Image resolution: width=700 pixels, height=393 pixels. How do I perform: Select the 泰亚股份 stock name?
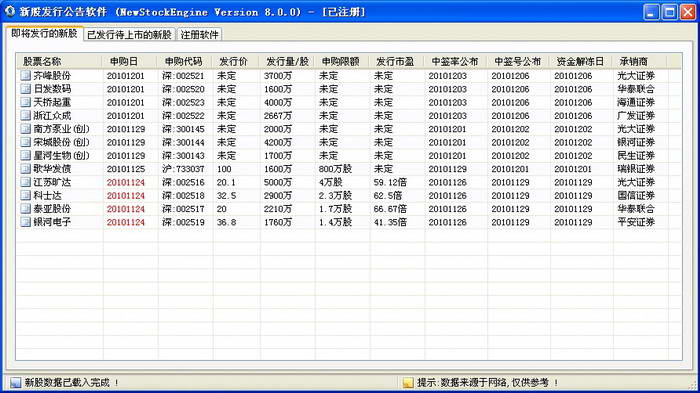(x=52, y=209)
